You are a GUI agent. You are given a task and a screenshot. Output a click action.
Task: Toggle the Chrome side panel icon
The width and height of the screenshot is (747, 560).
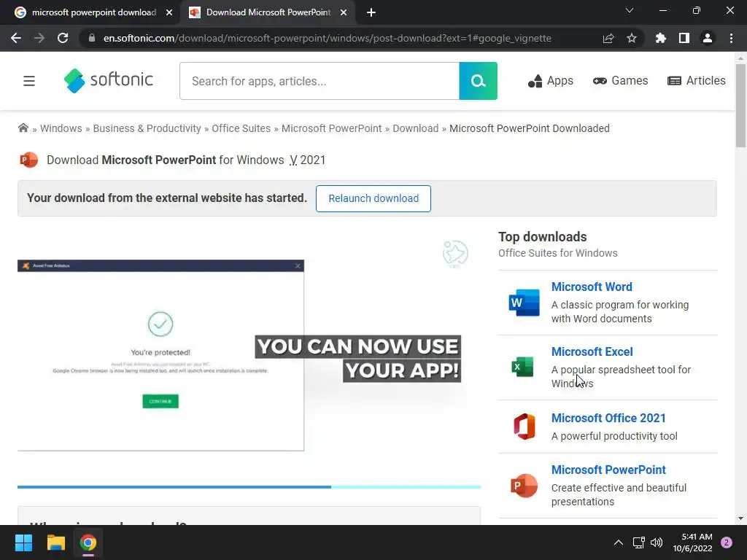click(x=684, y=38)
